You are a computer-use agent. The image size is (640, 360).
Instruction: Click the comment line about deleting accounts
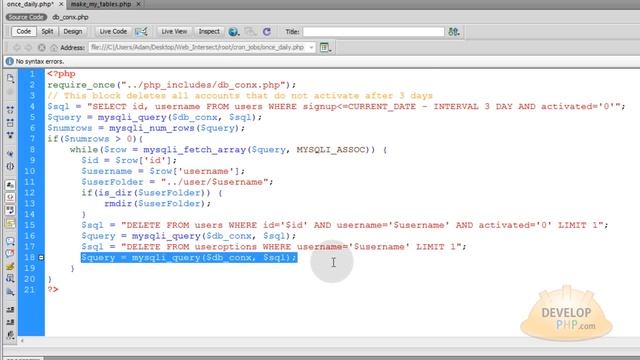point(240,96)
